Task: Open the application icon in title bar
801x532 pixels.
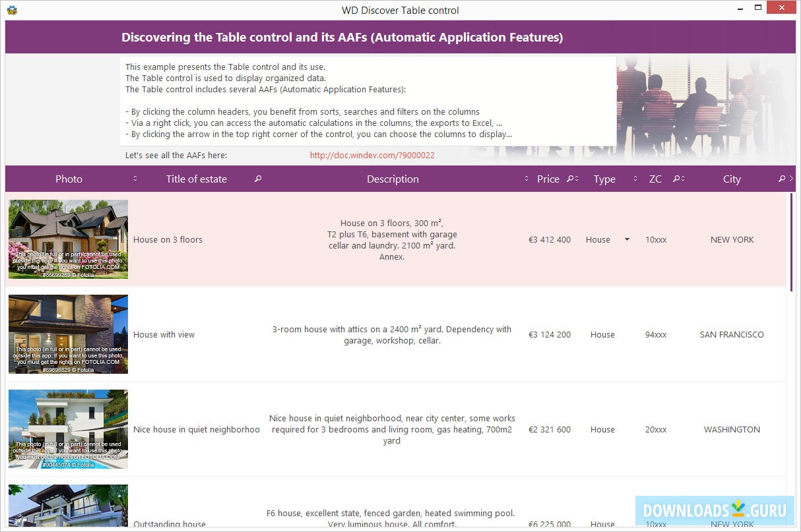Action: point(12,10)
